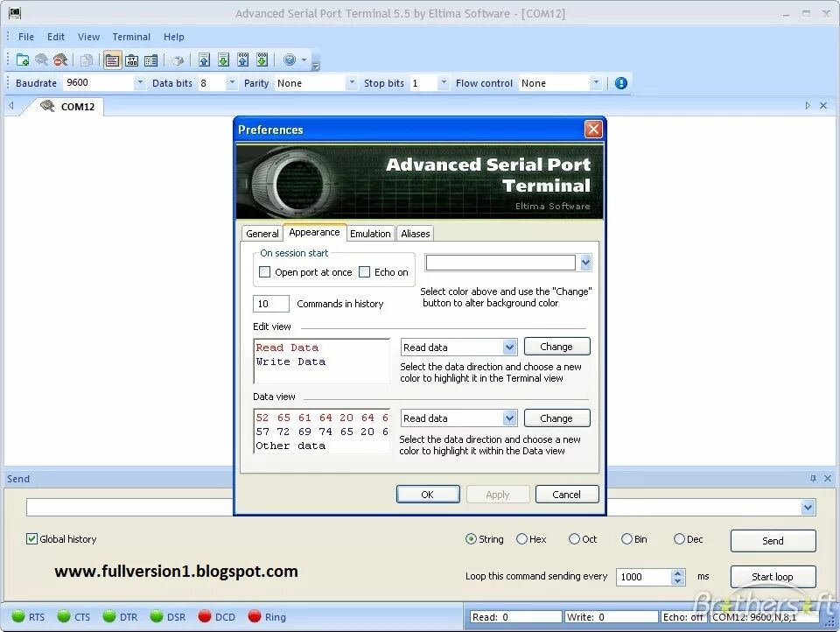840x632 pixels.
Task: Click the toolbar options overflow arrow
Action: point(316,66)
